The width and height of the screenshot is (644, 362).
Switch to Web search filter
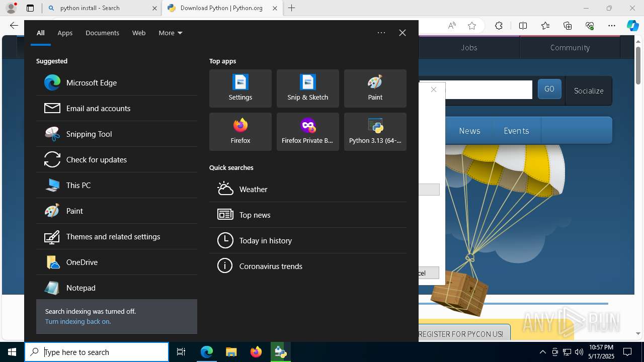(x=139, y=33)
